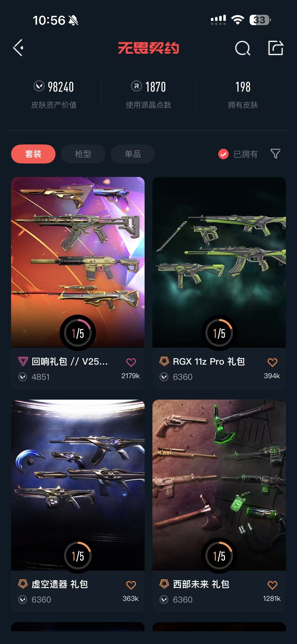This screenshot has width=297, height=644.
Task: Switch to the 单品 tab
Action: (133, 154)
